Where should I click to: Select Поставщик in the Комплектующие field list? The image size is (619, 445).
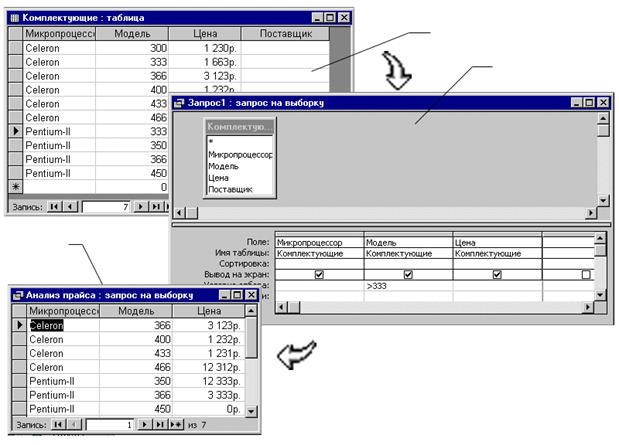point(229,188)
